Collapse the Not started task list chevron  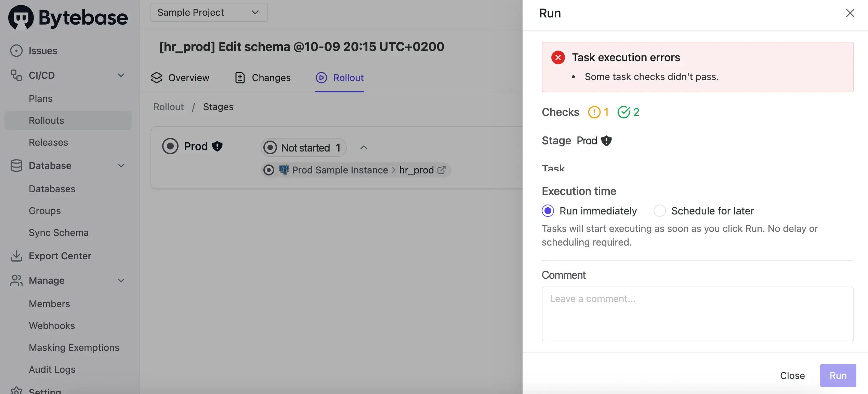click(x=364, y=148)
